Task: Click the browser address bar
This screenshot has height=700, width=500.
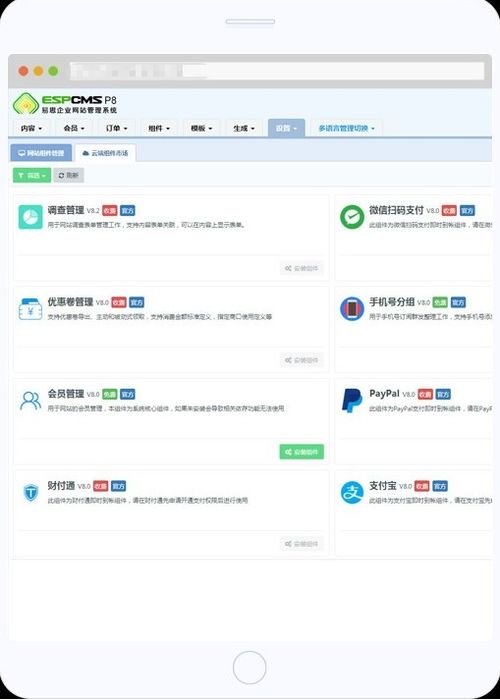Action: 277,71
